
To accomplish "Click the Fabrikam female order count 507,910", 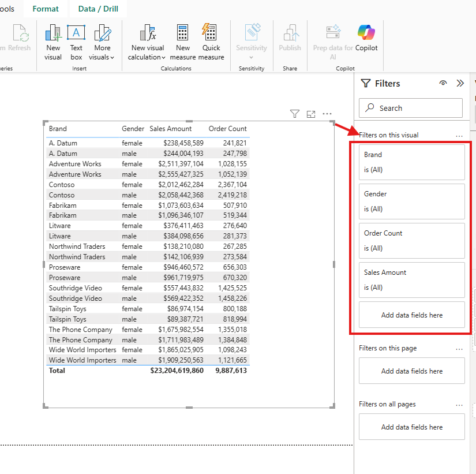I will coord(235,206).
